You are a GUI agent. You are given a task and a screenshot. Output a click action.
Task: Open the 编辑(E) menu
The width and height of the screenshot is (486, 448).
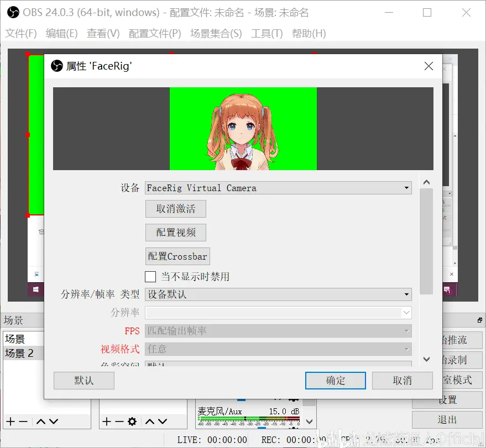(62, 33)
